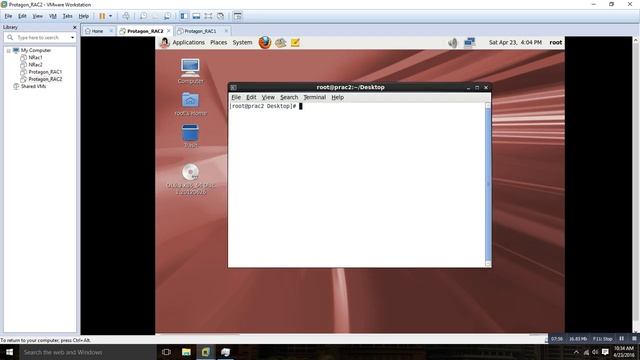
Task: Open the dropdown arrow beside the pause icon
Action: pyautogui.click(x=110, y=16)
